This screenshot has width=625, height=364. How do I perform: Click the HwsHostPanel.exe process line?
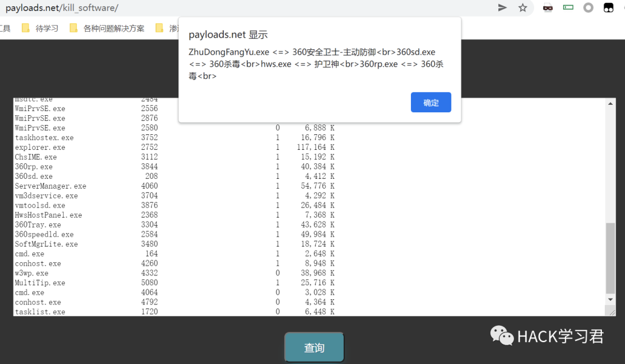pyautogui.click(x=175, y=215)
